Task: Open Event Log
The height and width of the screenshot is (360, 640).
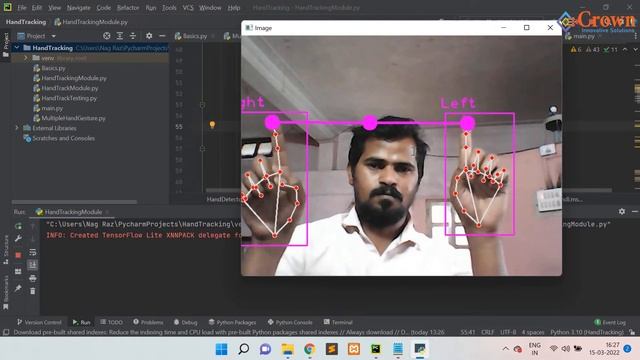Action: (x=610, y=322)
